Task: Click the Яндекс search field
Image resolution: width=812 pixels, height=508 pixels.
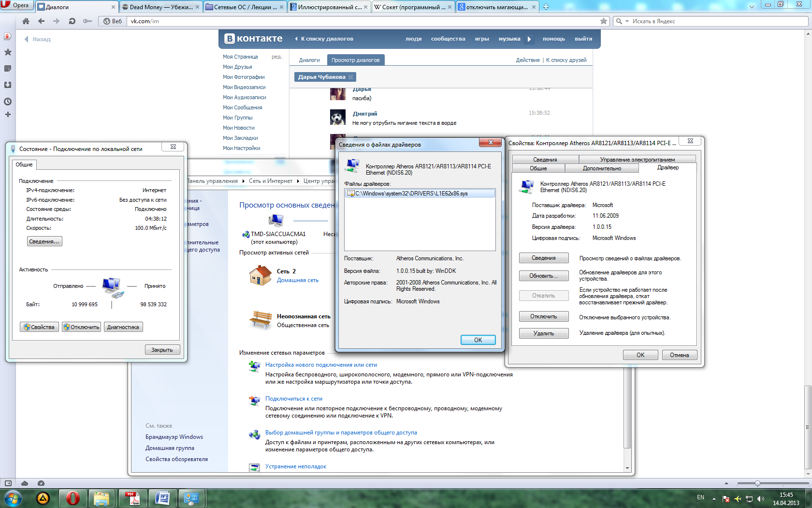Action: click(x=718, y=21)
